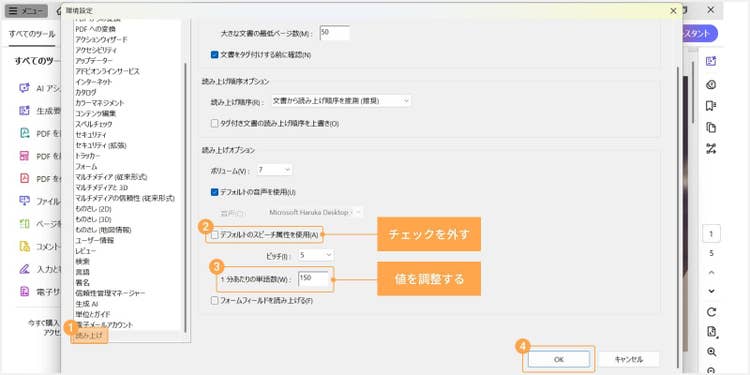Select カタログ category
This screenshot has height=375, width=750.
[86, 92]
